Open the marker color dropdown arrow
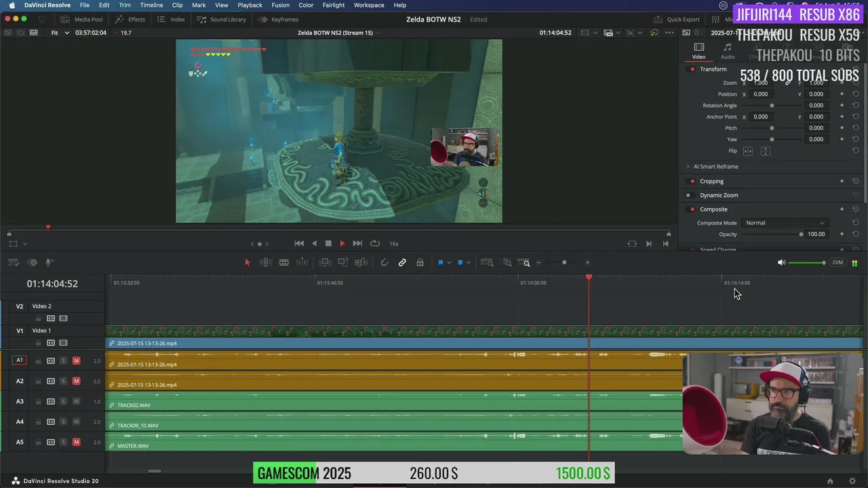868x488 pixels. tap(469, 263)
